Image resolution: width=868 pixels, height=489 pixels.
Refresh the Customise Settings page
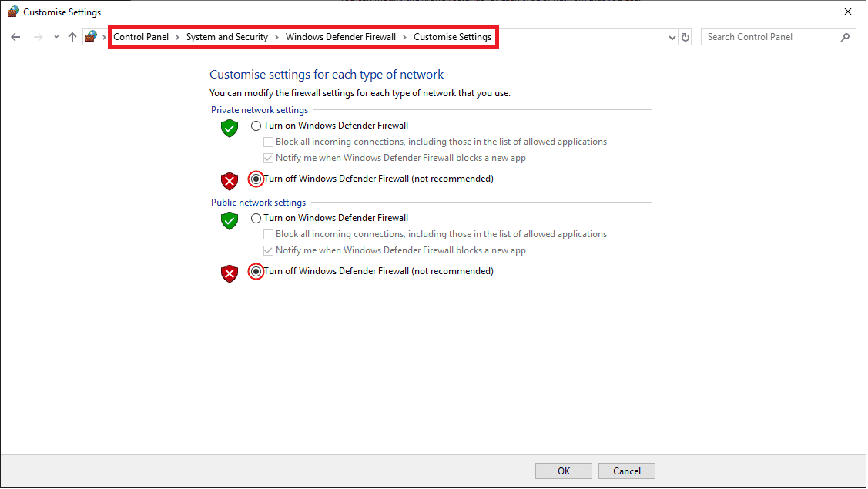coord(685,36)
